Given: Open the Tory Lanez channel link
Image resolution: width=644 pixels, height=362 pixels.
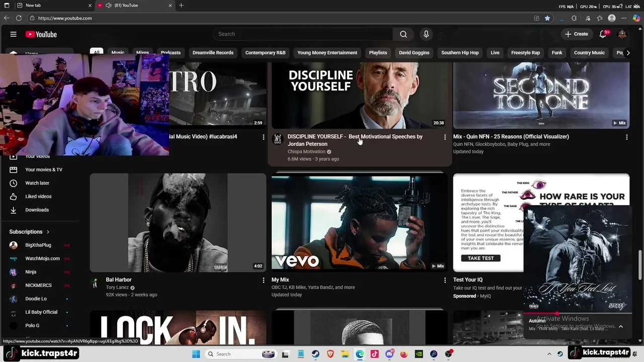Looking at the screenshot, I should pos(117,288).
